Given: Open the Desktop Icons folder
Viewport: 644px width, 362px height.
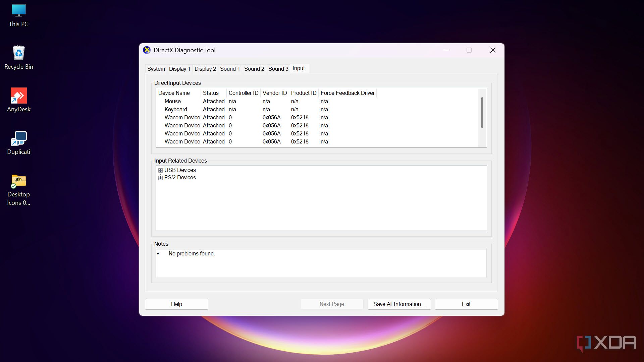Looking at the screenshot, I should 18,190.
